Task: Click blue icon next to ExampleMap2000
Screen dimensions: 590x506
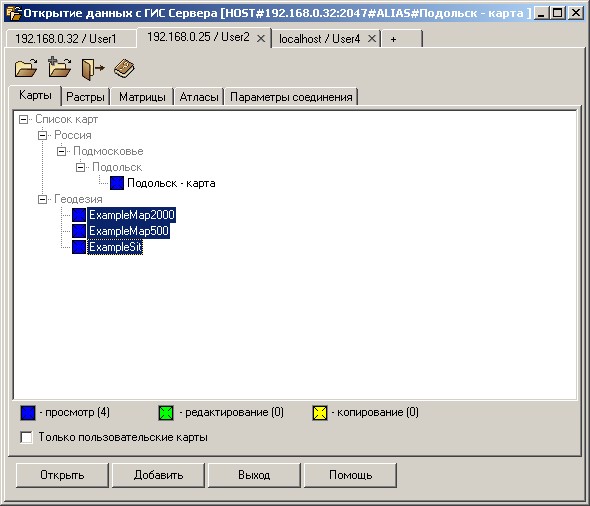Action: point(79,215)
